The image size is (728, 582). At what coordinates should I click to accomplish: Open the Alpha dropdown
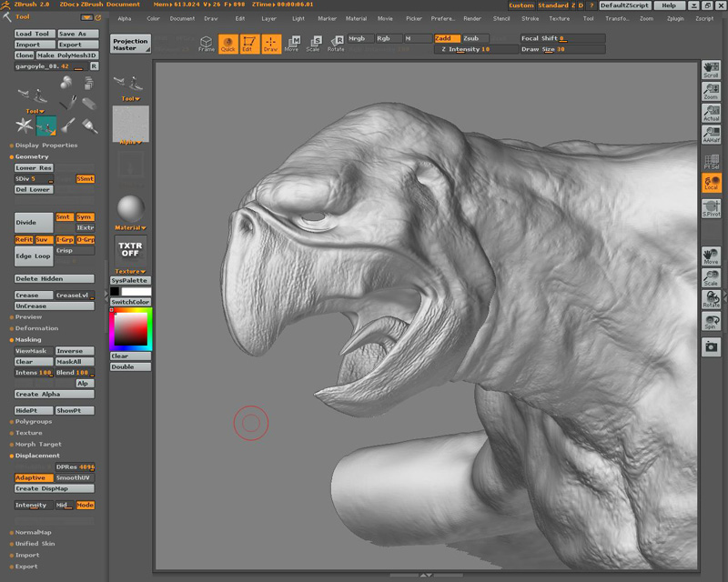(130, 143)
